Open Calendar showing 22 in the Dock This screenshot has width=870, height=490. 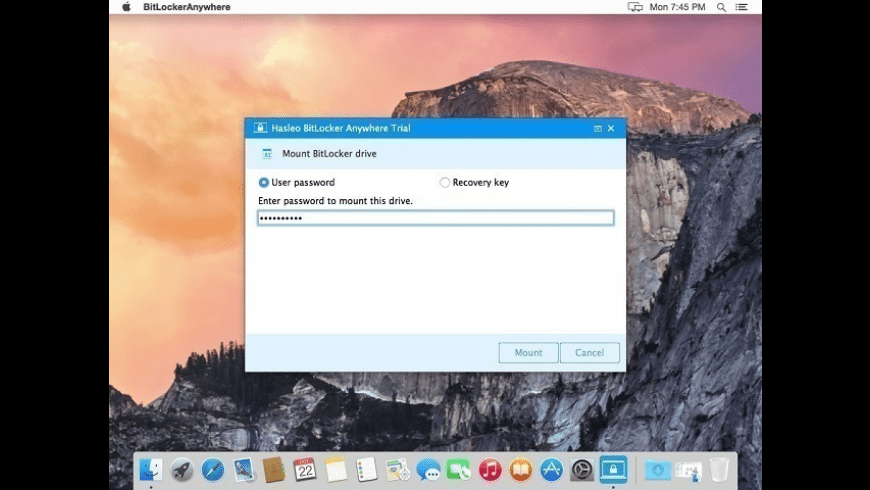coord(305,470)
